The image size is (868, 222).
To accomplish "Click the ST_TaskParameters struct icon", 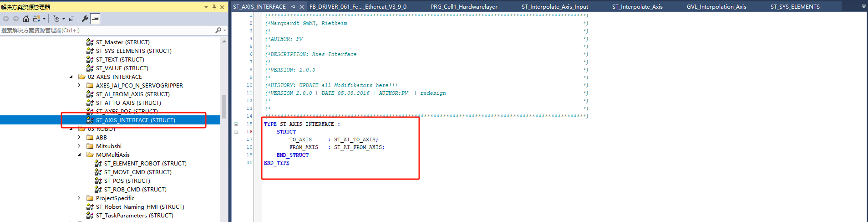I will click(x=90, y=215).
